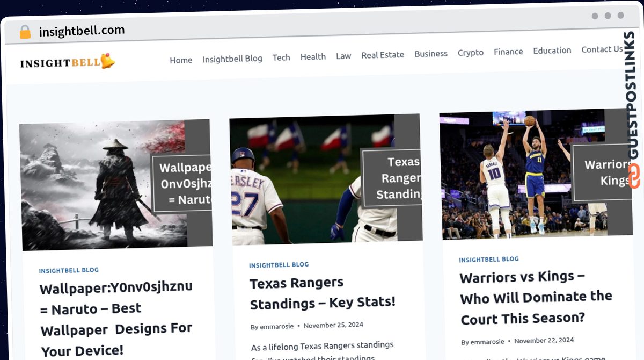Open the Naruto wallpaper samurai thumbnail
This screenshot has width=644, height=360.
click(115, 185)
